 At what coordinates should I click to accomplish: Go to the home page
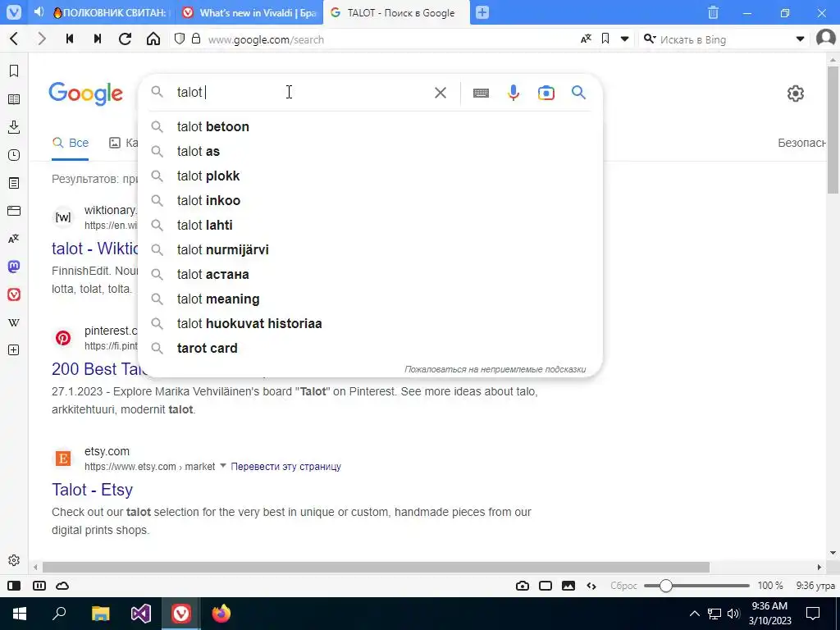(x=153, y=39)
